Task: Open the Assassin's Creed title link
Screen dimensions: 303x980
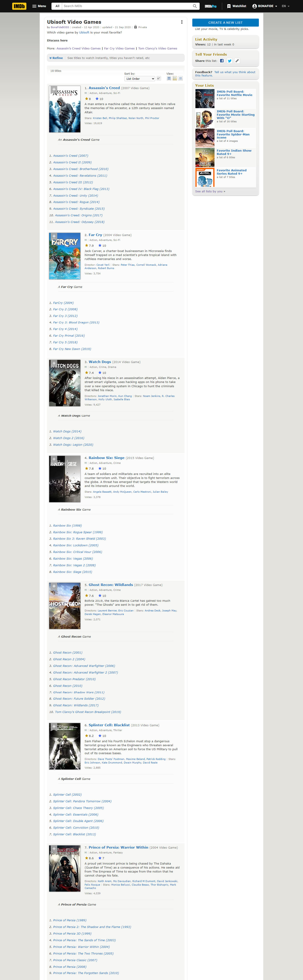Action: (104, 88)
